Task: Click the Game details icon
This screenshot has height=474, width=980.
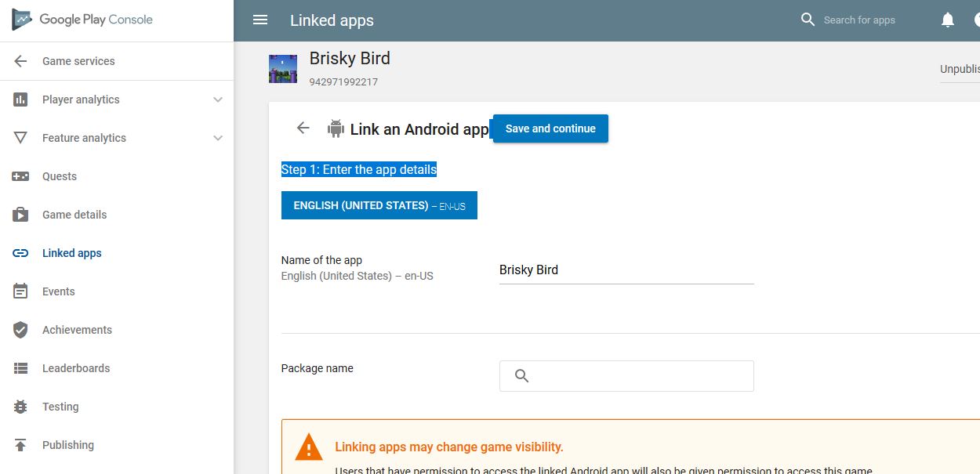Action: (21, 215)
